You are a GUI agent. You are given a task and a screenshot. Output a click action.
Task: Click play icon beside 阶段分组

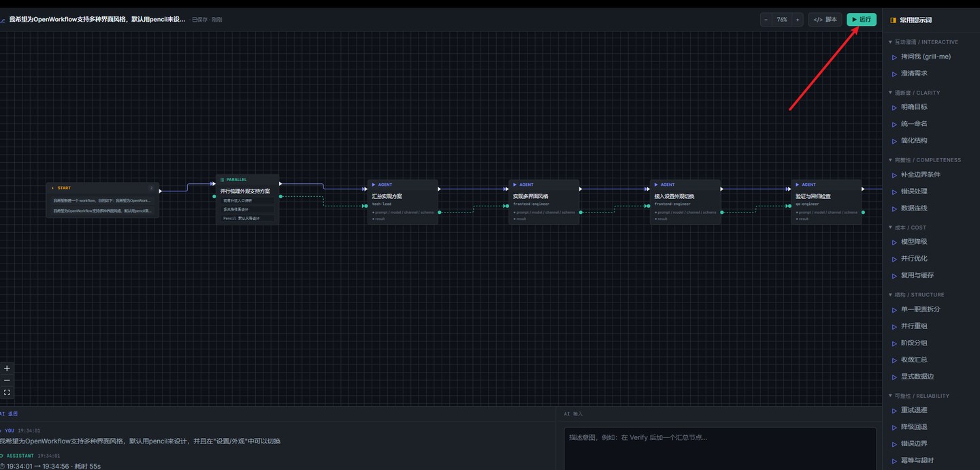(895, 343)
